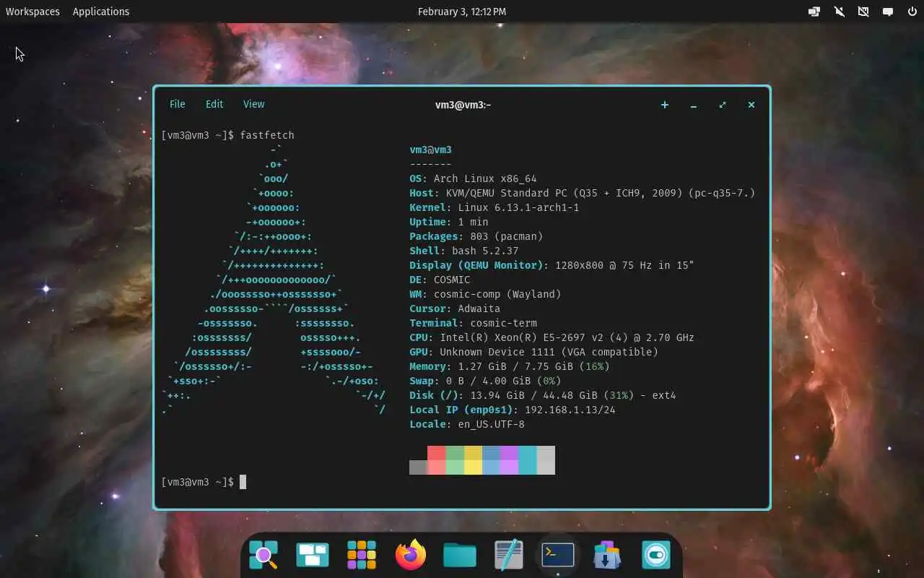Click the vm3@vm3:~ terminal title
The image size is (924, 578).
[463, 105]
